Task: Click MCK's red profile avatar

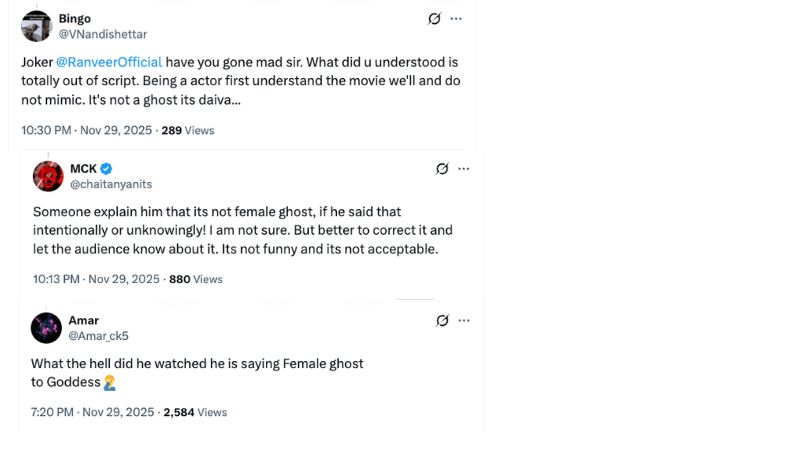Action: (x=48, y=176)
